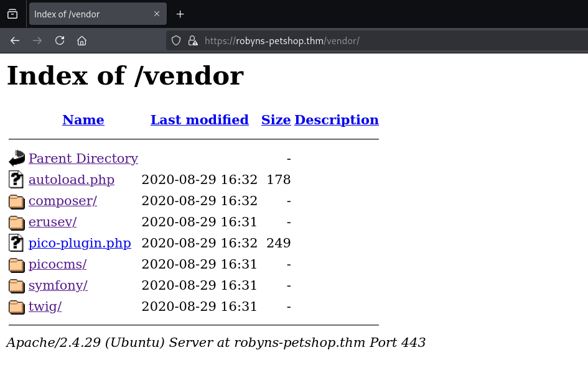
Task: Open the twig/ directory link
Action: click(45, 306)
